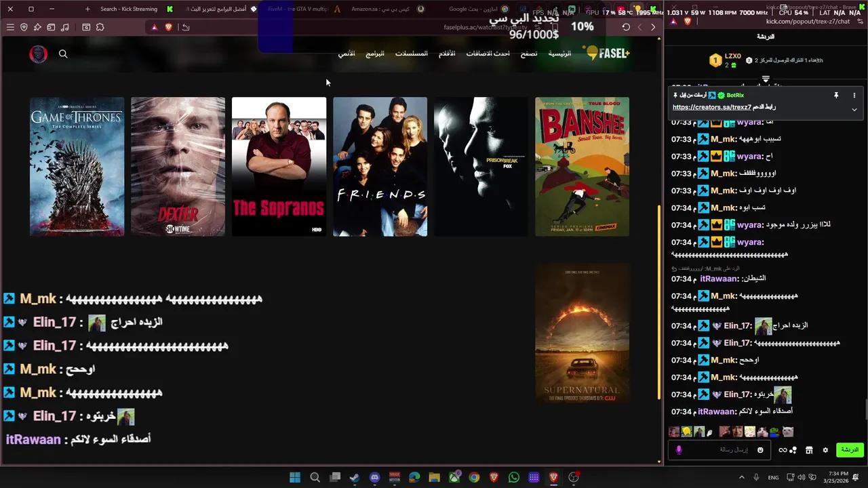Click the Brave Rewards triangle icon in the main window
This screenshot has width=868, height=488.
[155, 27]
